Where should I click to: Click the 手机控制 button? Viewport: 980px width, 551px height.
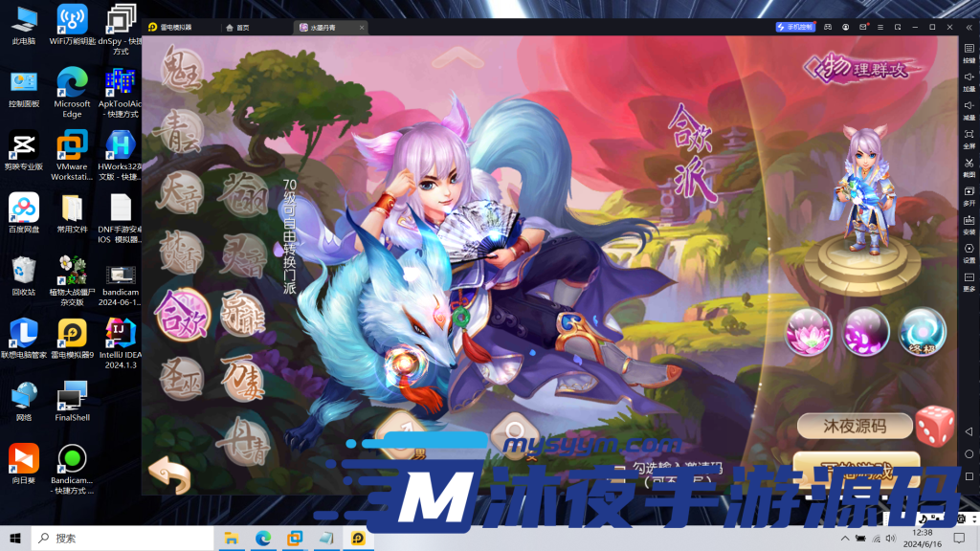pyautogui.click(x=794, y=27)
